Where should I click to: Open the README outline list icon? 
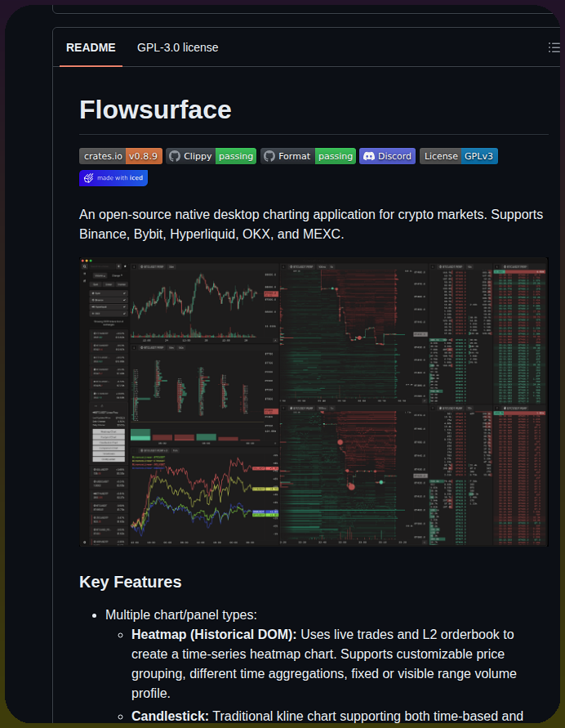[554, 47]
